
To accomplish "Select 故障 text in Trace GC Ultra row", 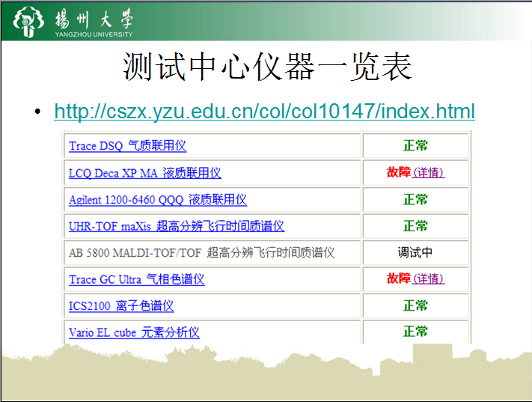I will (x=399, y=278).
